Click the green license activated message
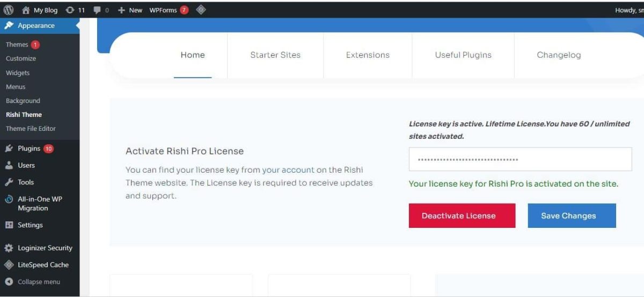The width and height of the screenshot is (644, 297). click(x=514, y=183)
